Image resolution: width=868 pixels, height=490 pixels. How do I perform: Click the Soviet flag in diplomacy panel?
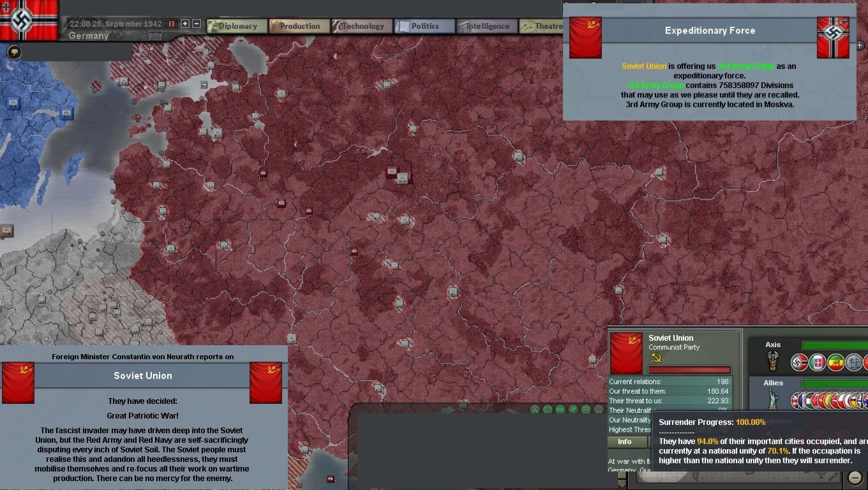pyautogui.click(x=626, y=353)
